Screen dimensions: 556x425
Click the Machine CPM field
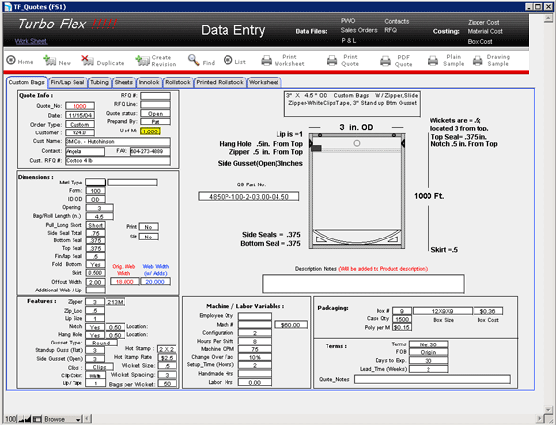255,349
